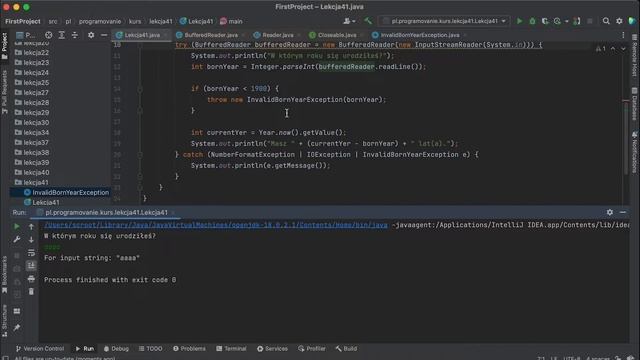640x360 pixels.
Task: Toggle scroll to end of console
Action: [31, 266]
